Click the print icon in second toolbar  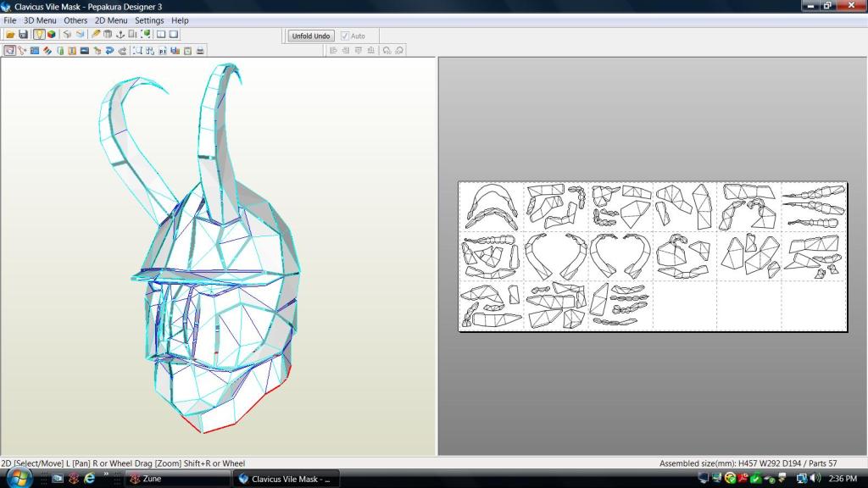point(200,50)
